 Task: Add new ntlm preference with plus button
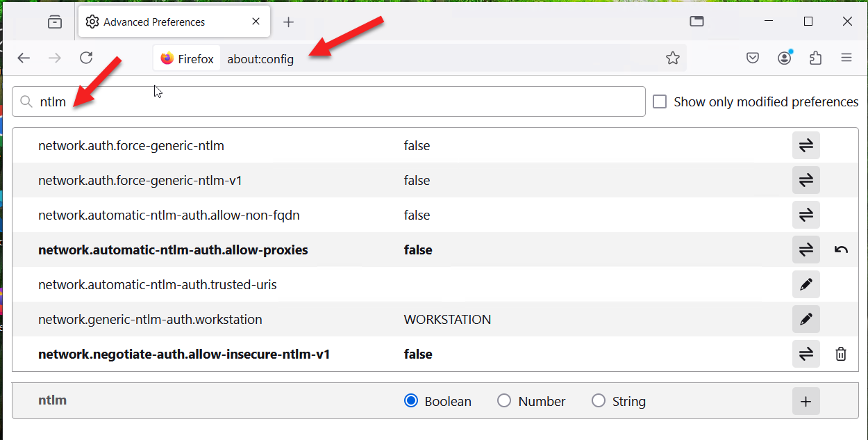tap(806, 401)
